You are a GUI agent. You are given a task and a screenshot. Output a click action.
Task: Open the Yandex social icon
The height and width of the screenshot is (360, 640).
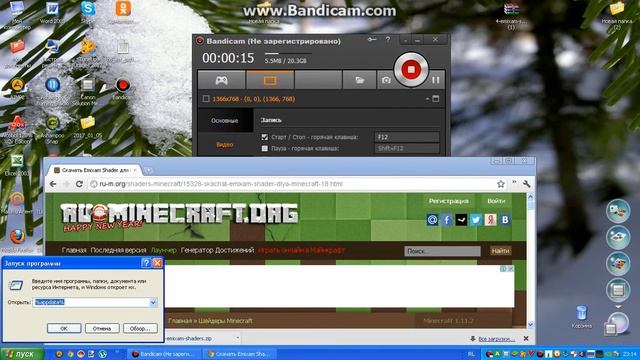[x=490, y=220]
